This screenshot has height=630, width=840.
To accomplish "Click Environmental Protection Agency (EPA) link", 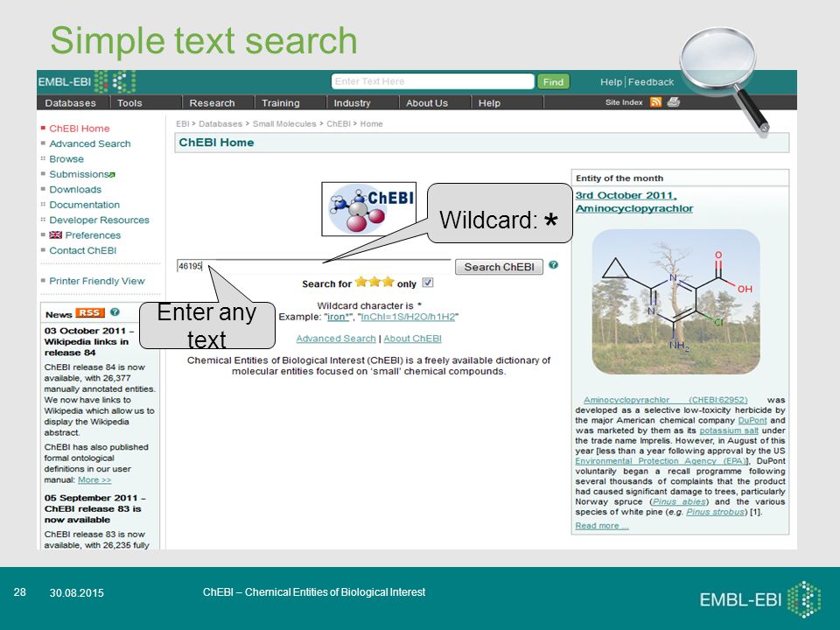I will (661, 461).
